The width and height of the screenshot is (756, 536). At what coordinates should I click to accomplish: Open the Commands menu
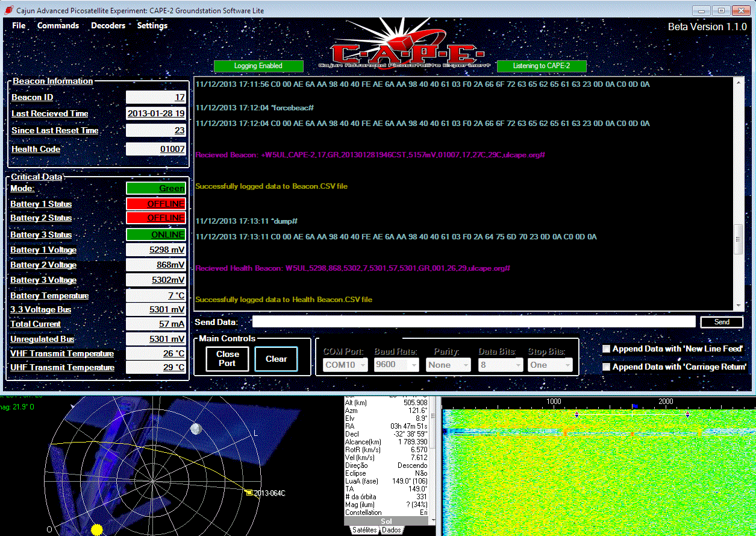[58, 26]
